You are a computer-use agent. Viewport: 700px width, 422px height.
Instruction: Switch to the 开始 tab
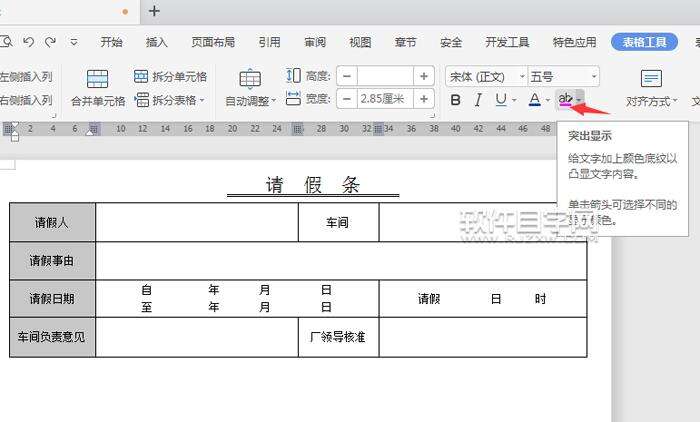click(x=112, y=42)
